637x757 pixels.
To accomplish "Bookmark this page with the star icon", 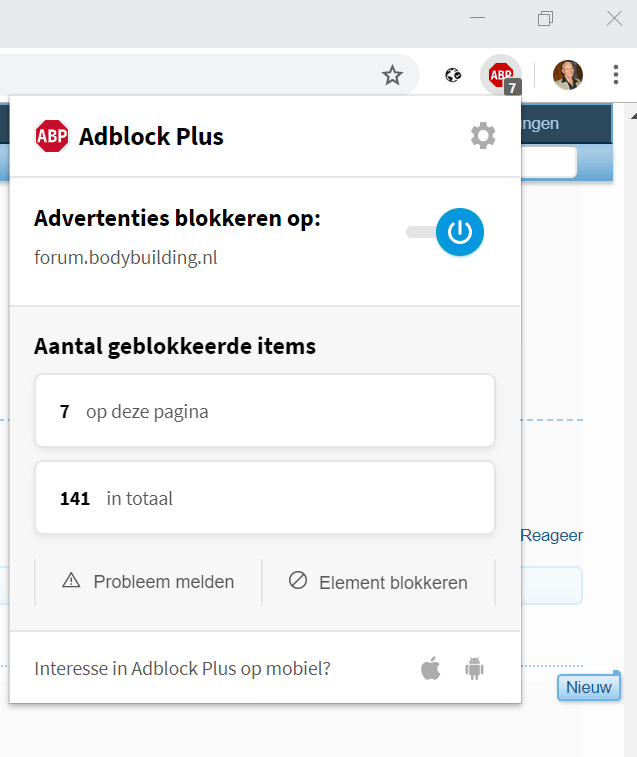I will point(393,75).
